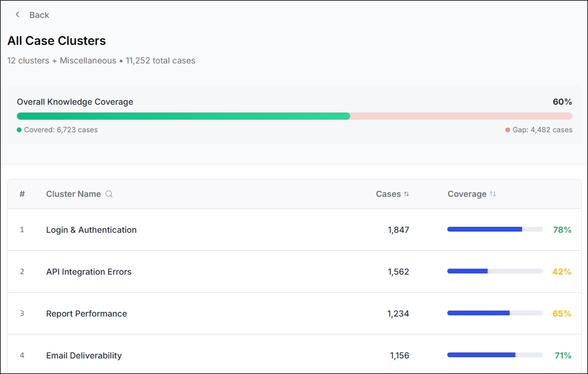Click the Gap: 4,482 cases legend
Screen dimensions: 588x374
coord(538,130)
